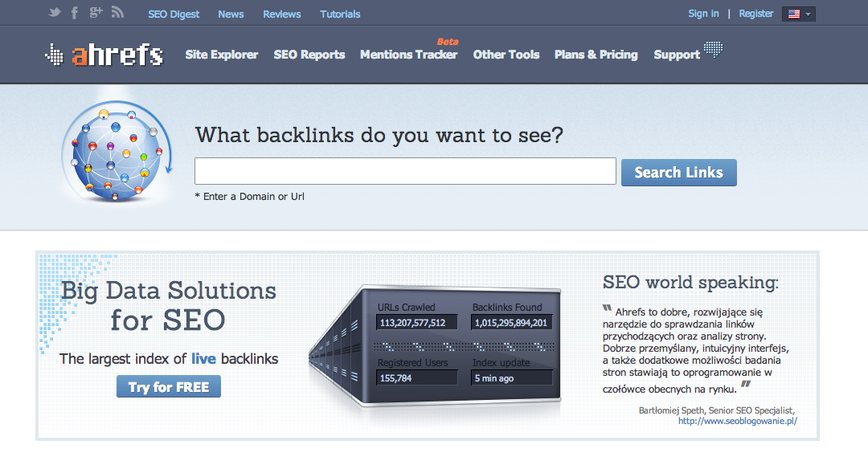Image resolution: width=868 pixels, height=469 pixels.
Task: Click the ahrefs logo
Action: (104, 55)
